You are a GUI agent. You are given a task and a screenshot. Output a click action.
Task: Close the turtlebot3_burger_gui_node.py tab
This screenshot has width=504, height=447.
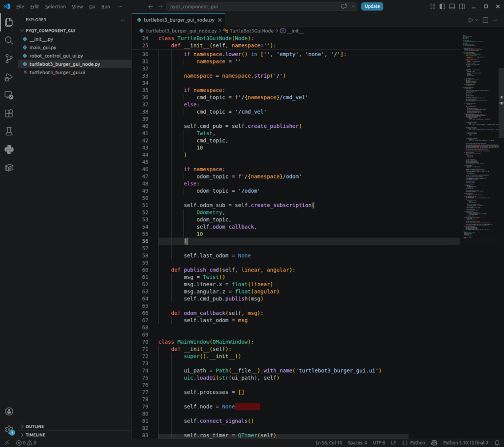point(220,20)
